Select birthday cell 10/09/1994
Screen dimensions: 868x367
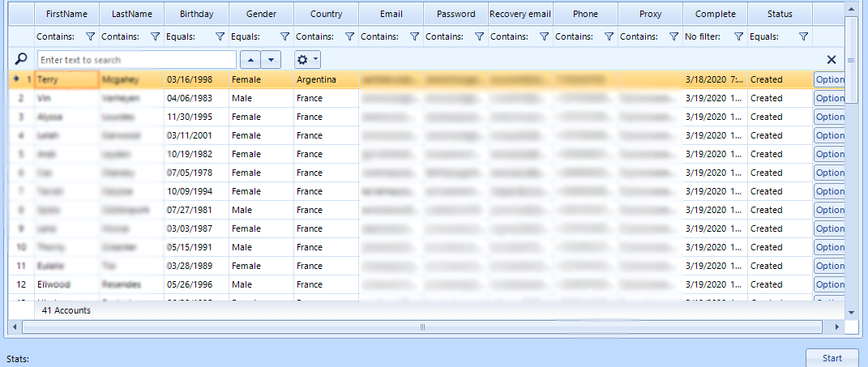196,191
